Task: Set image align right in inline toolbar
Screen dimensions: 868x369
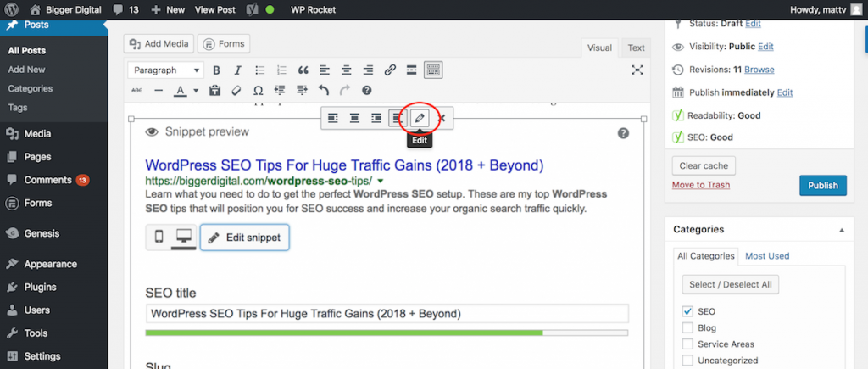Action: (x=376, y=118)
